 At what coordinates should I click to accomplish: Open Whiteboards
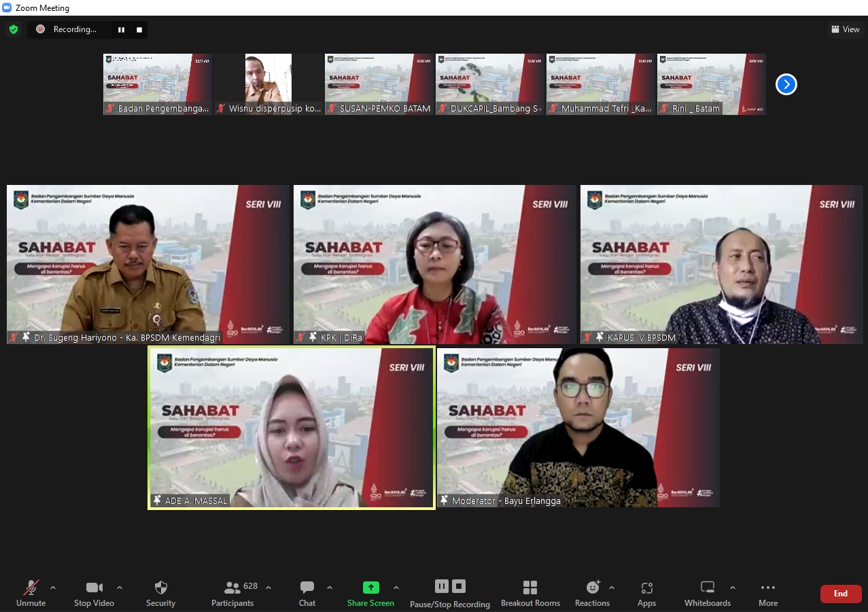(x=707, y=593)
